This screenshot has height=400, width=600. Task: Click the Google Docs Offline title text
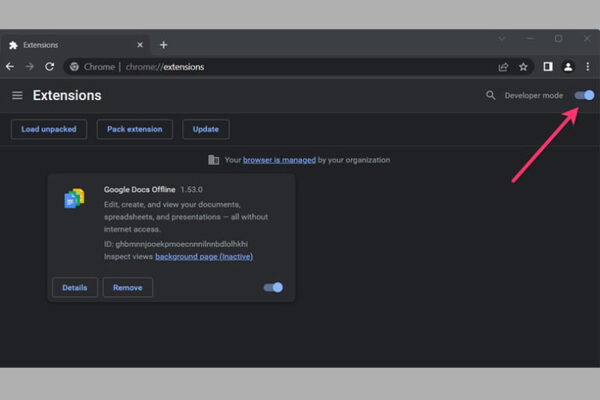(x=140, y=189)
